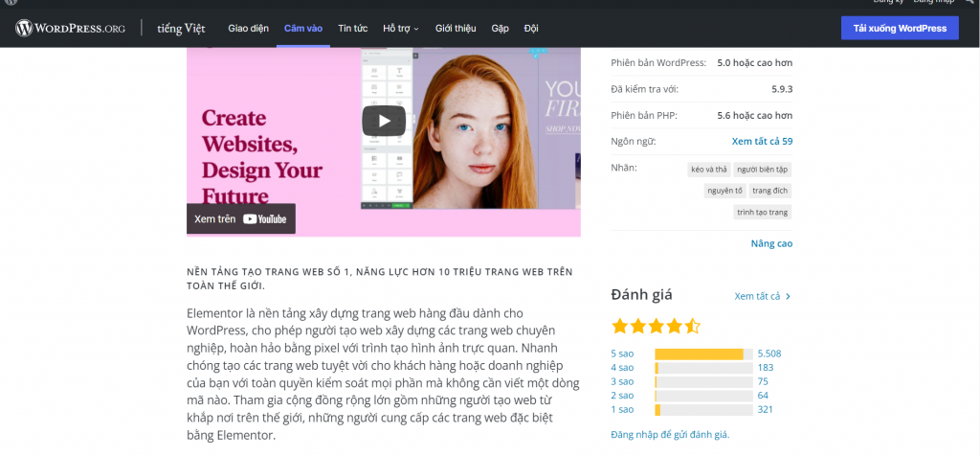Click the Phiên bản WordPress label
Viewport: 980px width, 456px height.
(x=658, y=62)
